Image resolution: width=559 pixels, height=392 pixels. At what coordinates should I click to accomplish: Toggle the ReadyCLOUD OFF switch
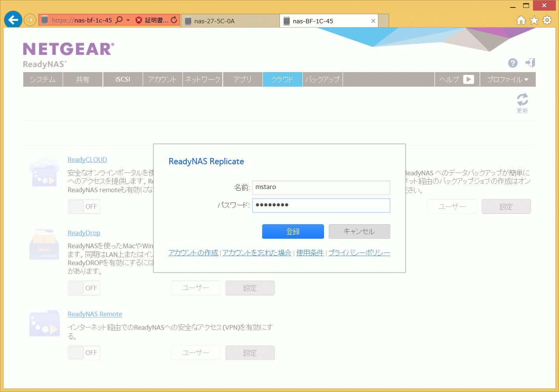pyautogui.click(x=84, y=206)
